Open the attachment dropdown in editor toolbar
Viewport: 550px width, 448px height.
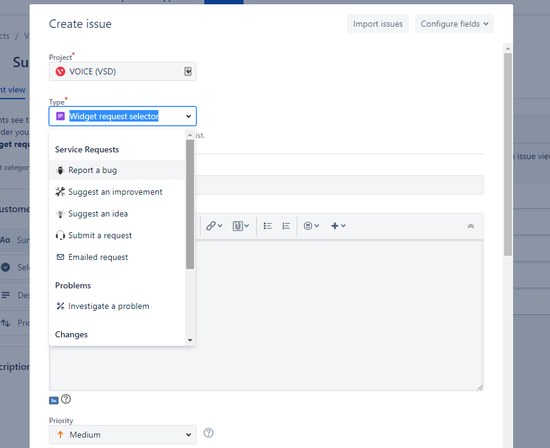241,226
